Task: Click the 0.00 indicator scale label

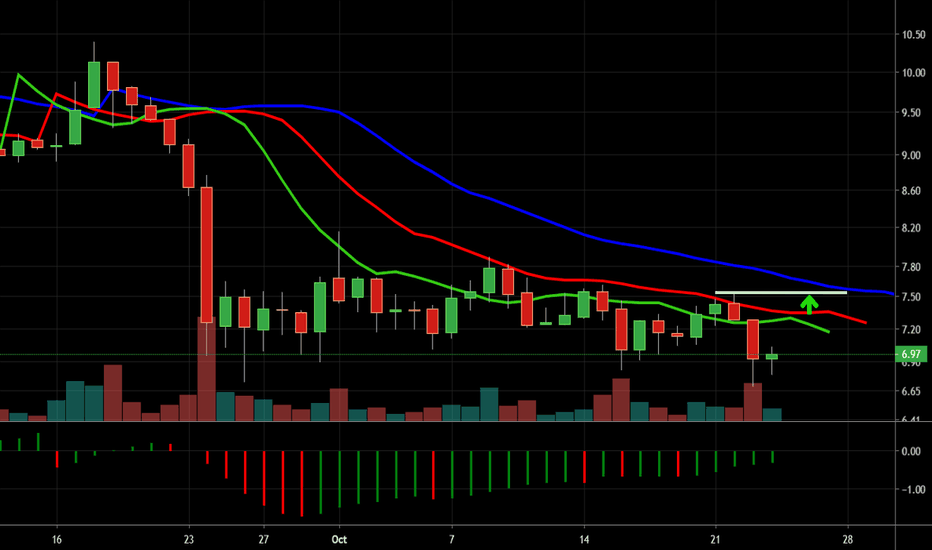Action: click(913, 451)
